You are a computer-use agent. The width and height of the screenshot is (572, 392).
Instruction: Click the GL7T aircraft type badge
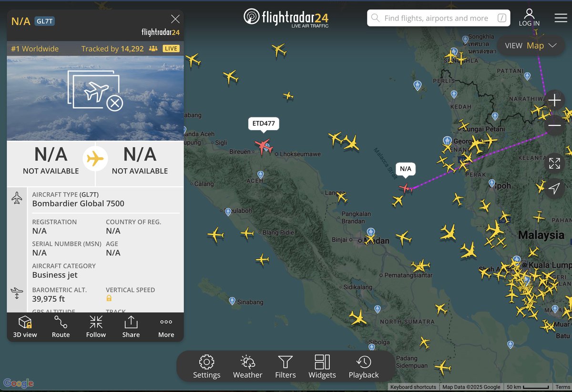click(45, 21)
